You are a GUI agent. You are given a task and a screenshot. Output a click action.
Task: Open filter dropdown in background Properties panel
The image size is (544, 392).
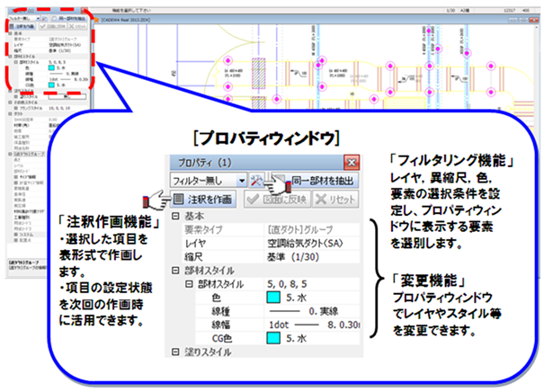click(38, 18)
